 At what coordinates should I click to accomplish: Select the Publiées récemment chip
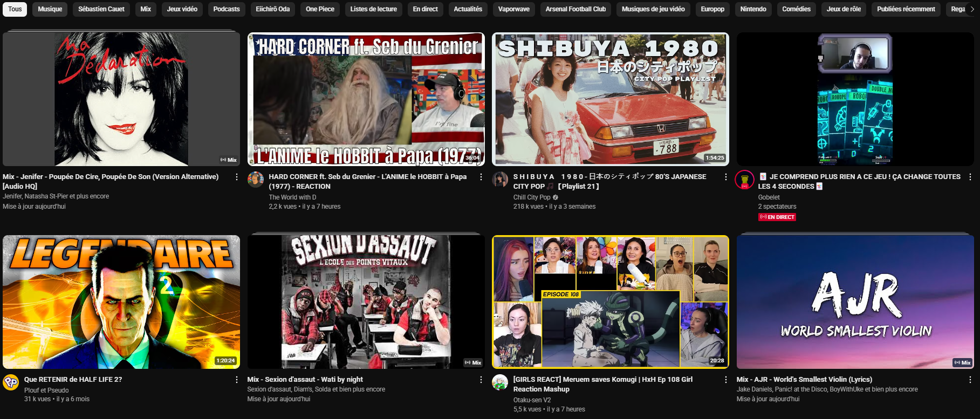tap(906, 9)
